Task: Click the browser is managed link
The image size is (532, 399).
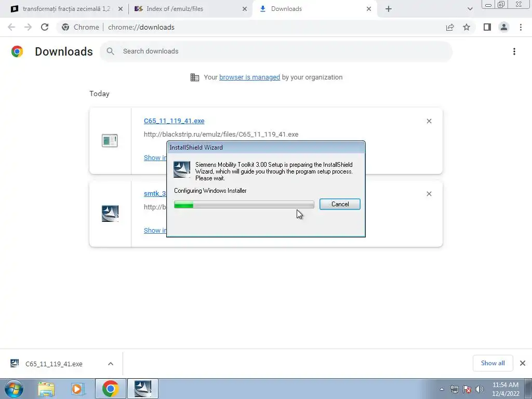Action: coord(250,77)
